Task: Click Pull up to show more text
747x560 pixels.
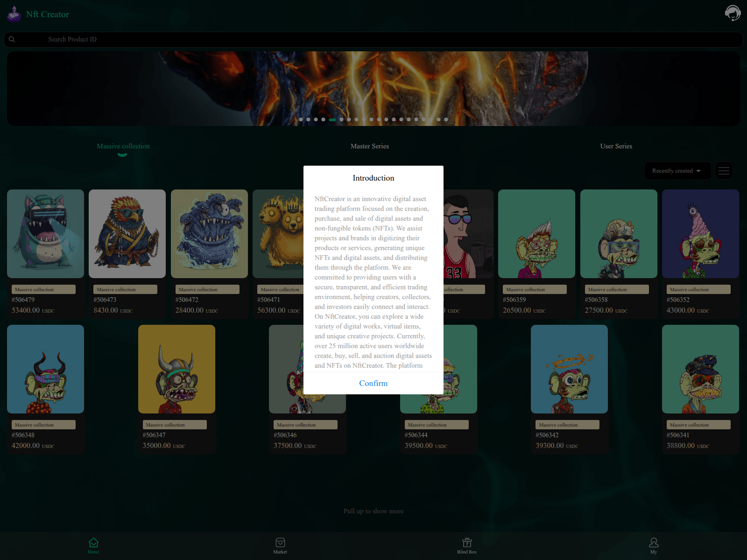Action: (x=373, y=511)
